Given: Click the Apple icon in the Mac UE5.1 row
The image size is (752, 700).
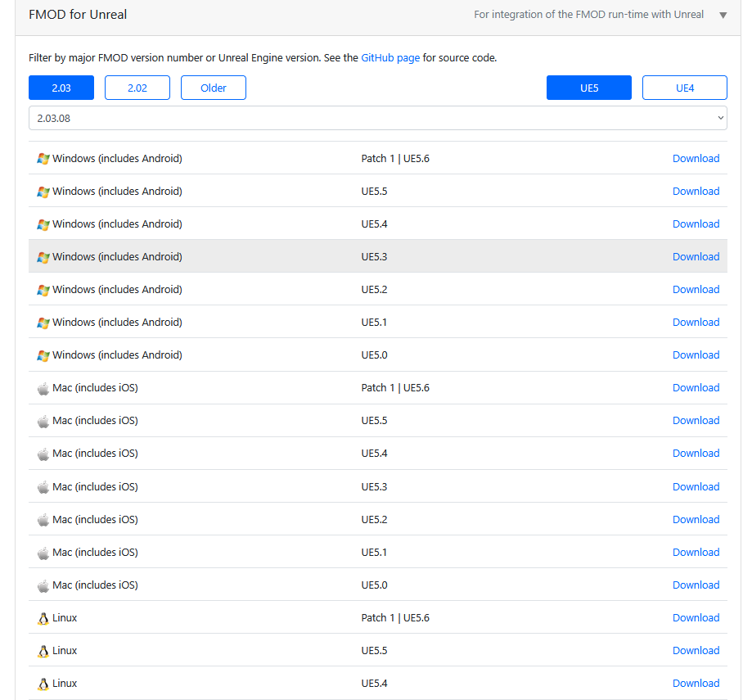Looking at the screenshot, I should click(43, 553).
